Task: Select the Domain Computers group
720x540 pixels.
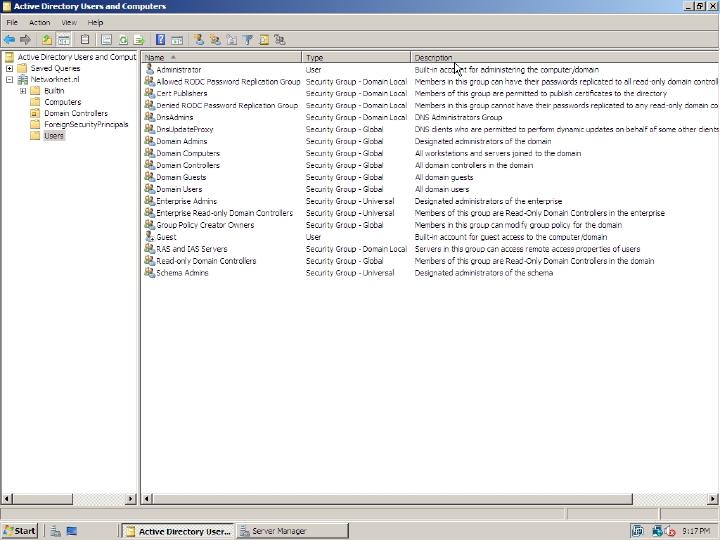Action: coord(188,153)
